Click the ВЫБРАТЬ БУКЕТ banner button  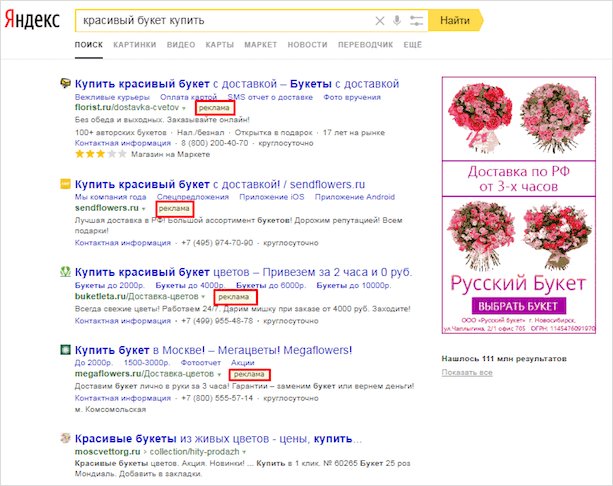click(517, 305)
